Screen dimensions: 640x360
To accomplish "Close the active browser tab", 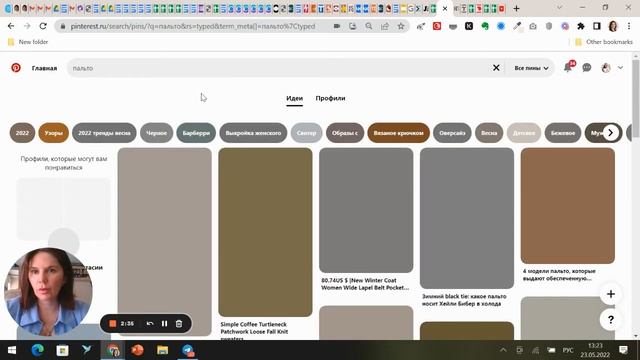I will coord(445,8).
